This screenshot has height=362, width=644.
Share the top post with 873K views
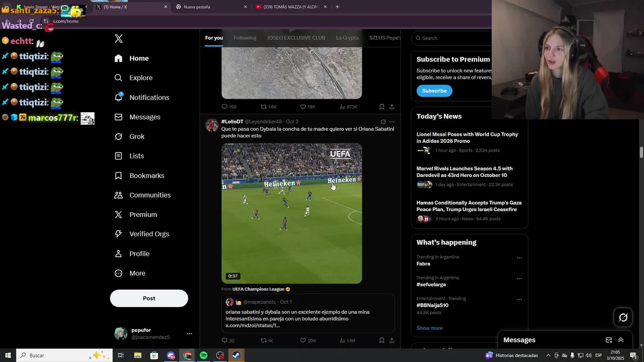(392, 107)
